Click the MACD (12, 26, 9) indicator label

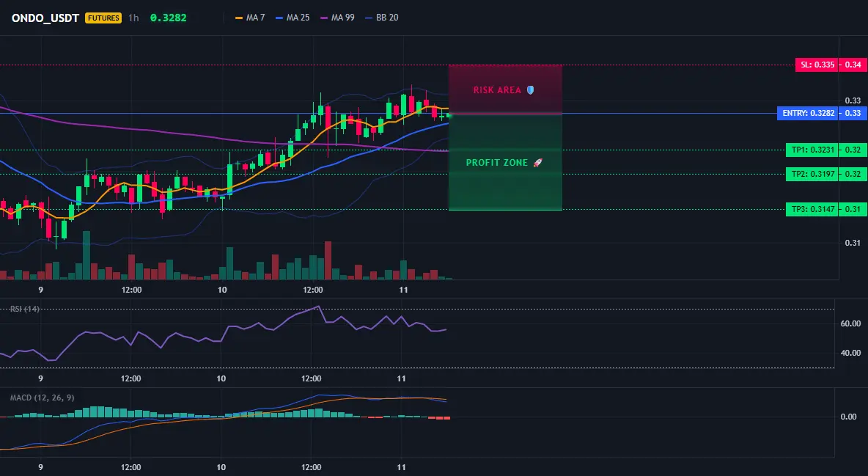coord(42,398)
